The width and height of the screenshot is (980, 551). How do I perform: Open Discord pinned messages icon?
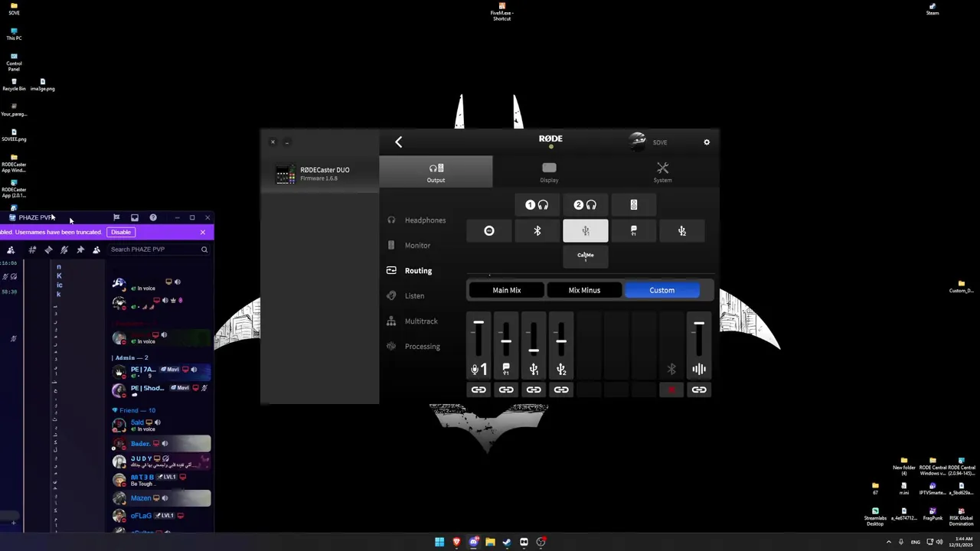(x=80, y=249)
